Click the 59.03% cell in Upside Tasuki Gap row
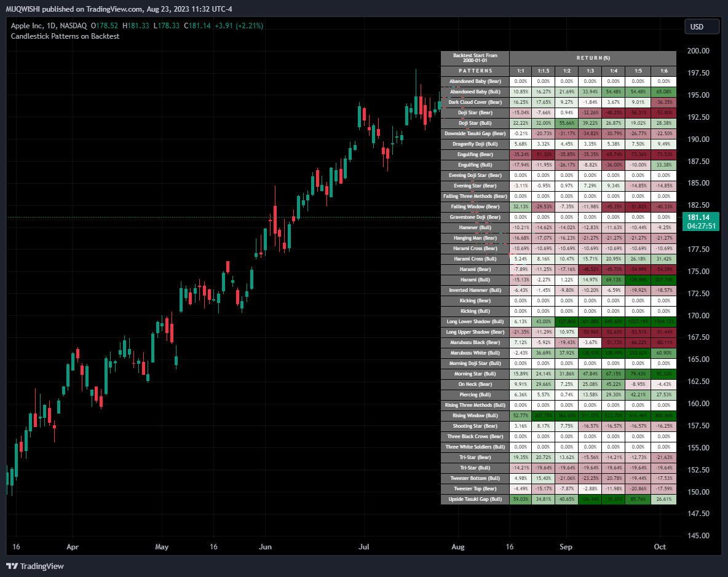 [x=520, y=499]
